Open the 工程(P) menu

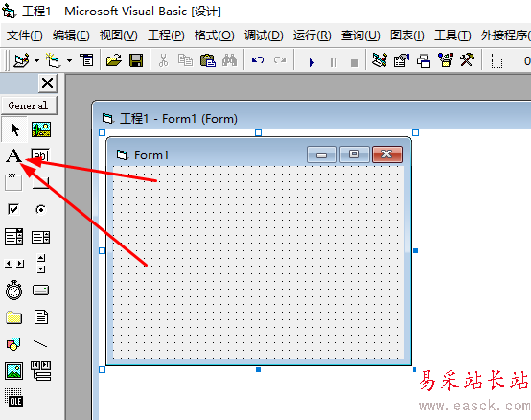(x=166, y=35)
